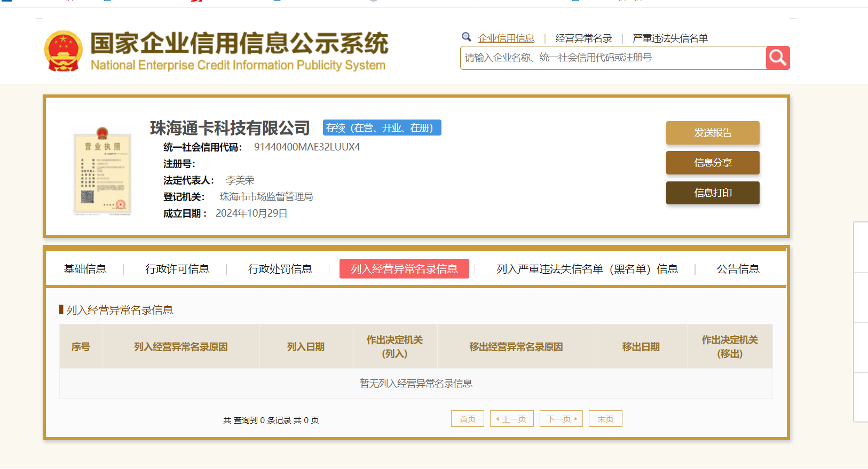Select the 列入经营异常名录信息 tab

404,269
